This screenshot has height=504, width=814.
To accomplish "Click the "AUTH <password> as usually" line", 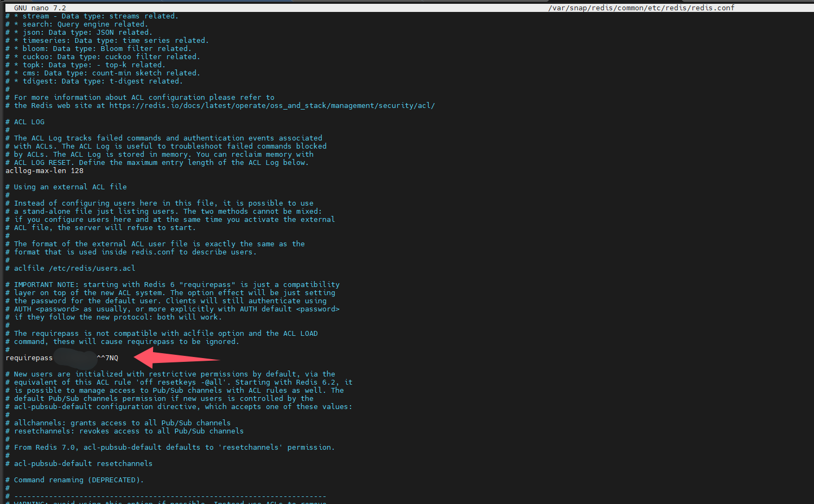I will click(173, 309).
